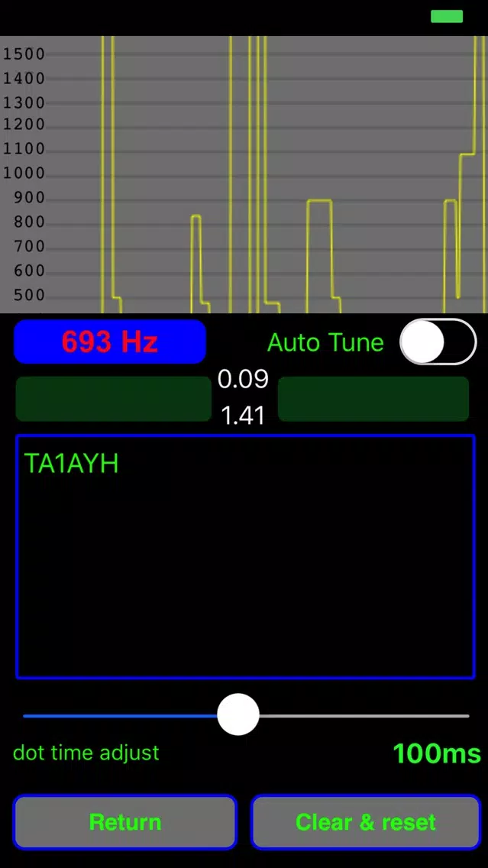Click the 700 frequency axis label
This screenshot has width=488, height=868.
pos(29,246)
